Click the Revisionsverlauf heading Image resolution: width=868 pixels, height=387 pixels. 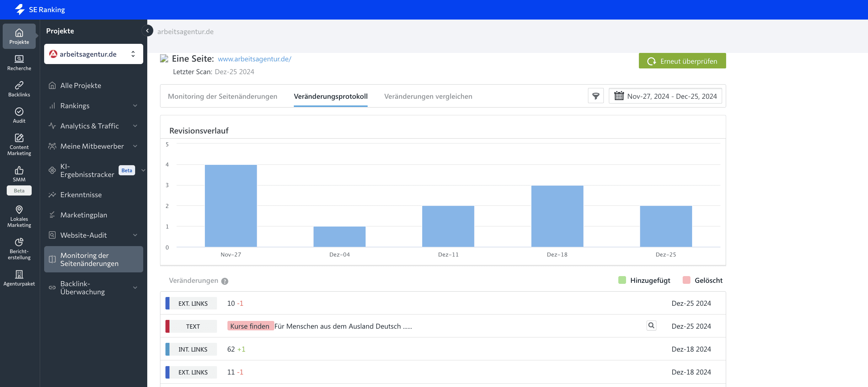pyautogui.click(x=199, y=131)
